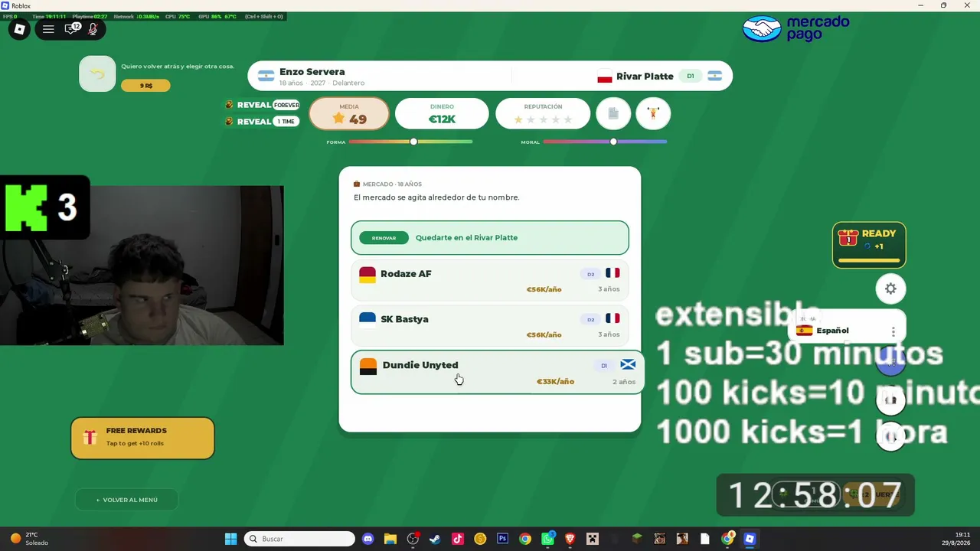Toggle the muted microphone icon

(93, 29)
